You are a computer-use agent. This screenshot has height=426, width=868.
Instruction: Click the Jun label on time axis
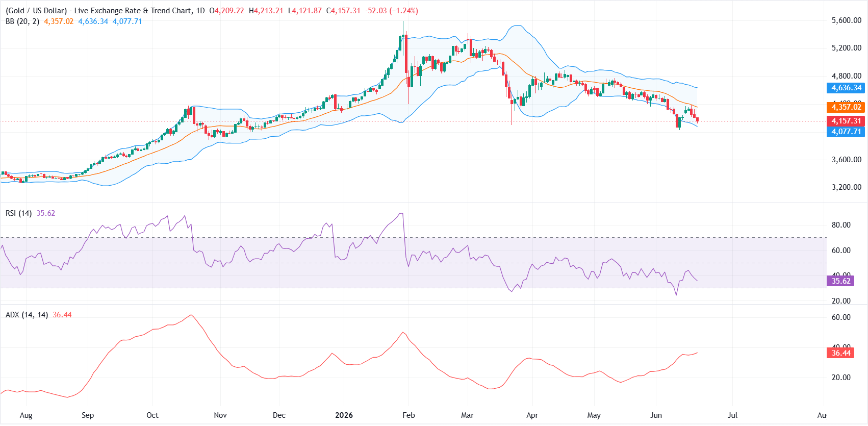[x=656, y=415]
